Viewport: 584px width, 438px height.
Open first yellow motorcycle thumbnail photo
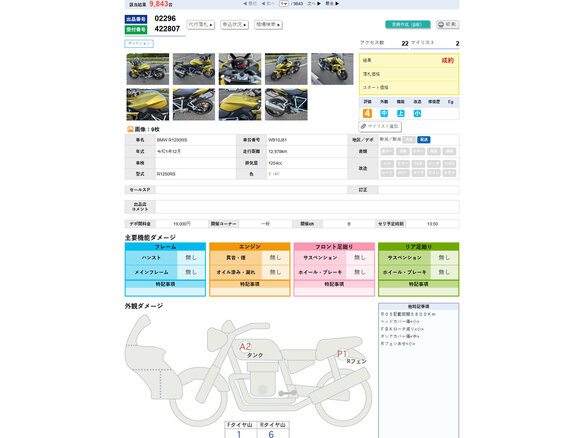147,69
